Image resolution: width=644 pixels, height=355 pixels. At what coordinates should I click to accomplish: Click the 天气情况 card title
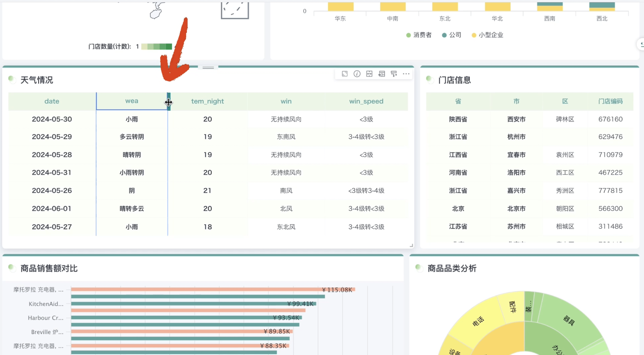point(37,80)
